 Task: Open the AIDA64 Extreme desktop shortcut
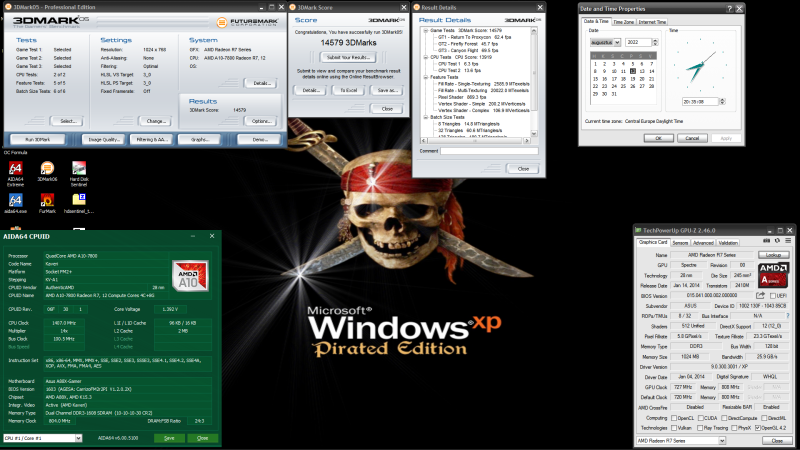[x=15, y=173]
